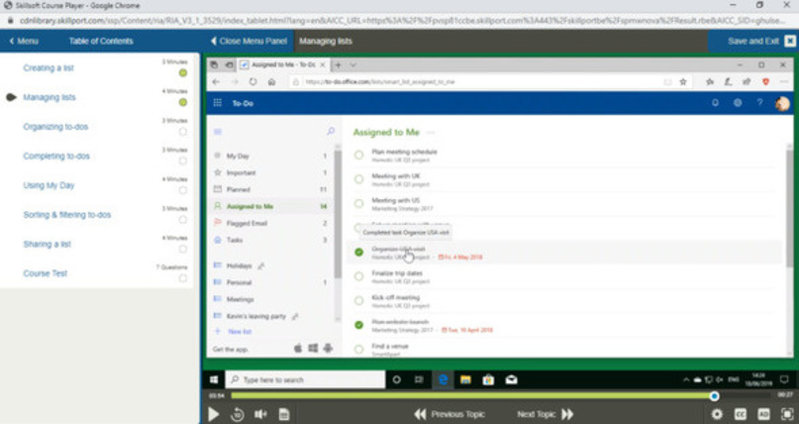Click New list in To-Do sidebar
This screenshot has height=424, width=799.
tap(234, 332)
